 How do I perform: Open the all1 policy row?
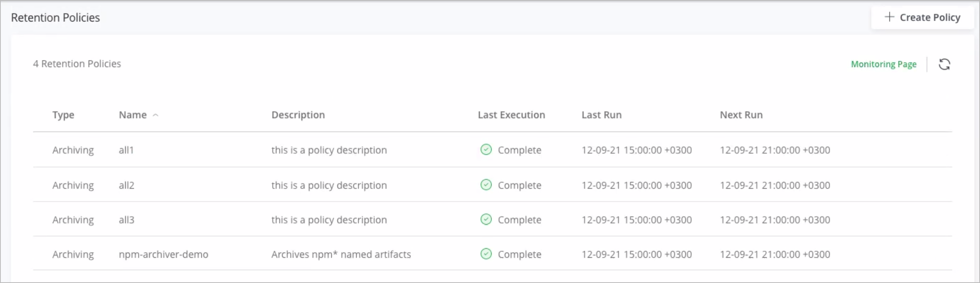pyautogui.click(x=126, y=150)
